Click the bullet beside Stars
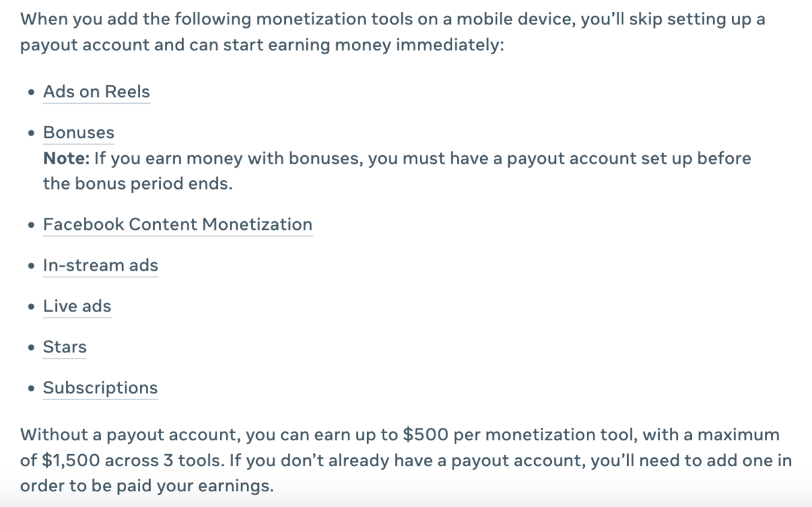Image resolution: width=812 pixels, height=507 pixels. click(32, 349)
